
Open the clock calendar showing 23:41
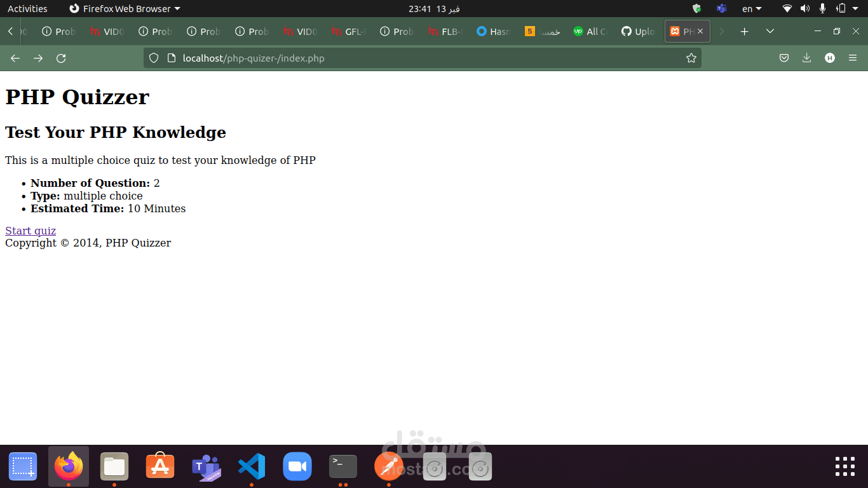coord(434,8)
